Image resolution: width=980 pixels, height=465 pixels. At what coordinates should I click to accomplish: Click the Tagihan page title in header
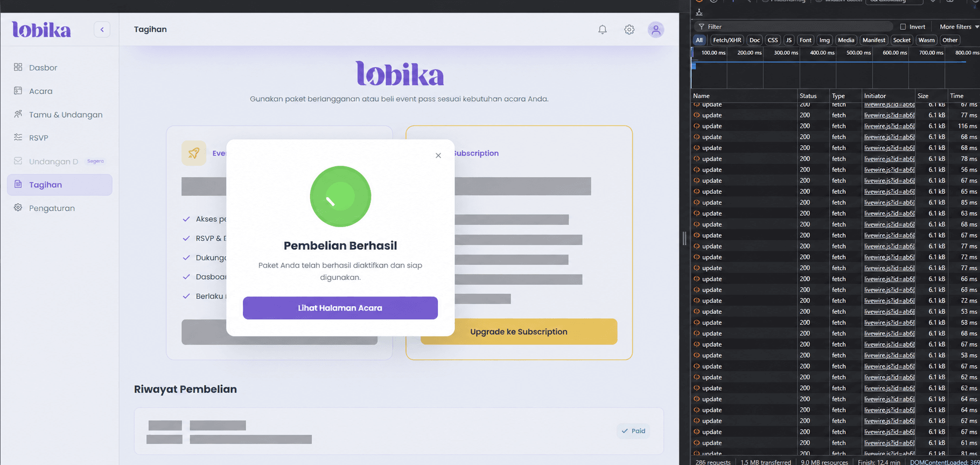[150, 30]
